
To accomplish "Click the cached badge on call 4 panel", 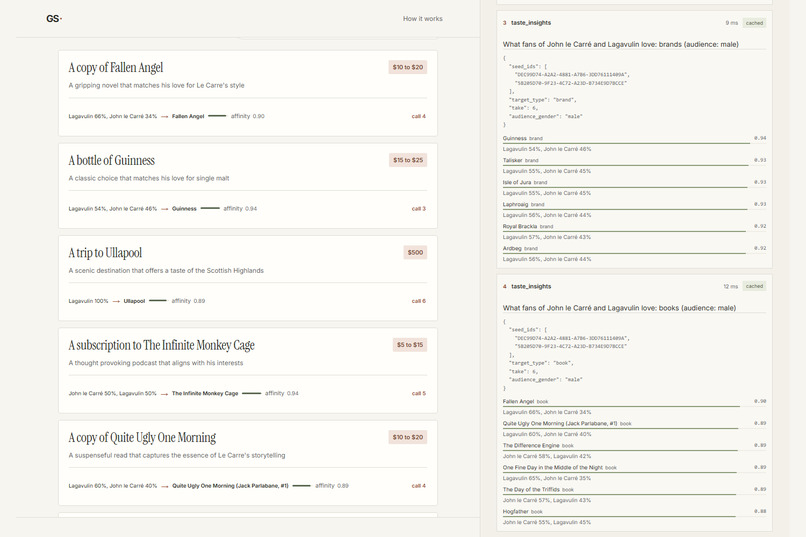I will click(754, 286).
